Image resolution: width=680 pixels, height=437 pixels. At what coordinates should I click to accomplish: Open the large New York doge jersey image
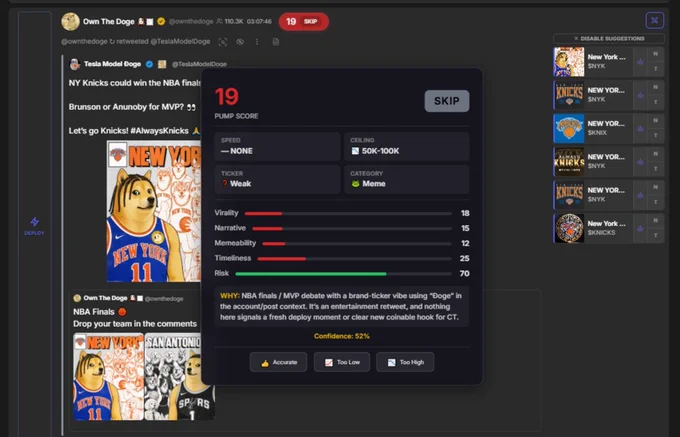(x=154, y=211)
